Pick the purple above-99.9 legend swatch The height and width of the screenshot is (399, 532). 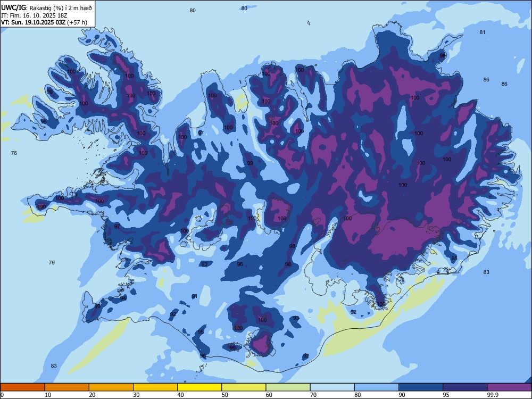click(x=509, y=387)
